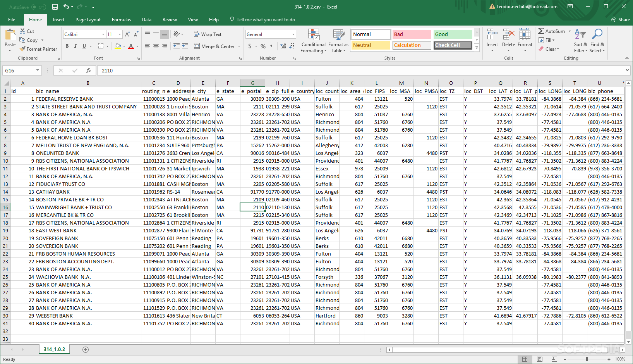Toggle Wrap Text
This screenshot has height=364, width=633.
coord(208,34)
